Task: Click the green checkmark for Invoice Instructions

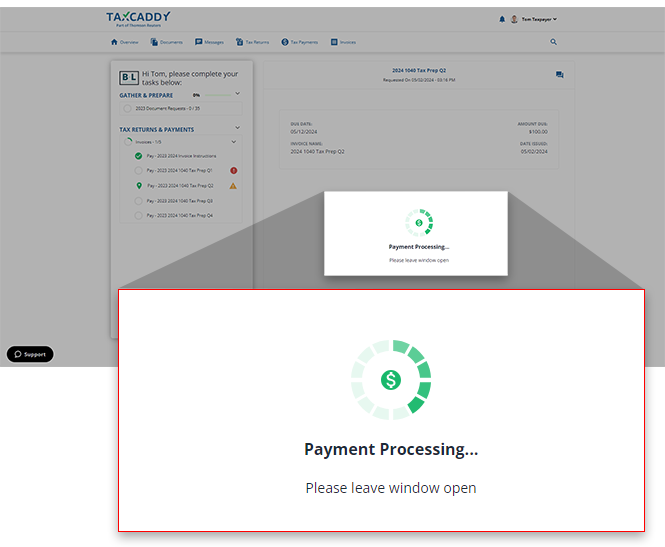Action: pos(138,157)
